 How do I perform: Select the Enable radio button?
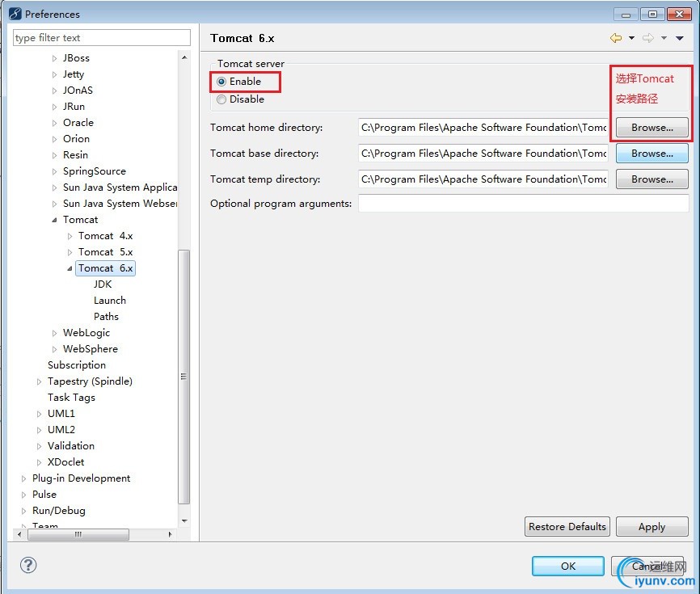point(221,82)
